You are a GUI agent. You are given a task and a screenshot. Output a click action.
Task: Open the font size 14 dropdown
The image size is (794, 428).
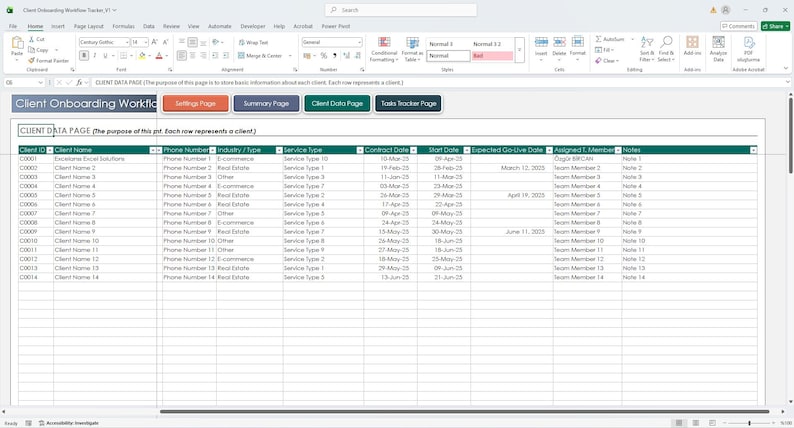point(146,43)
